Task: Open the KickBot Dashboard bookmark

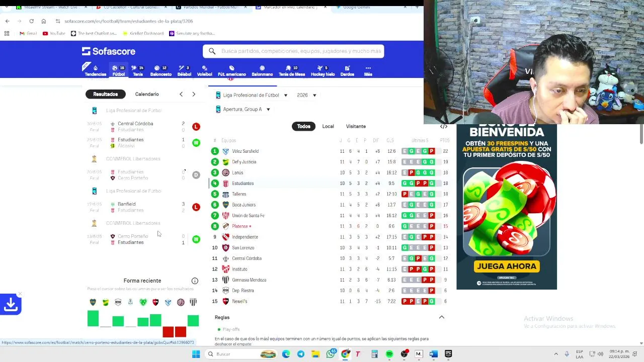Action: (x=143, y=33)
